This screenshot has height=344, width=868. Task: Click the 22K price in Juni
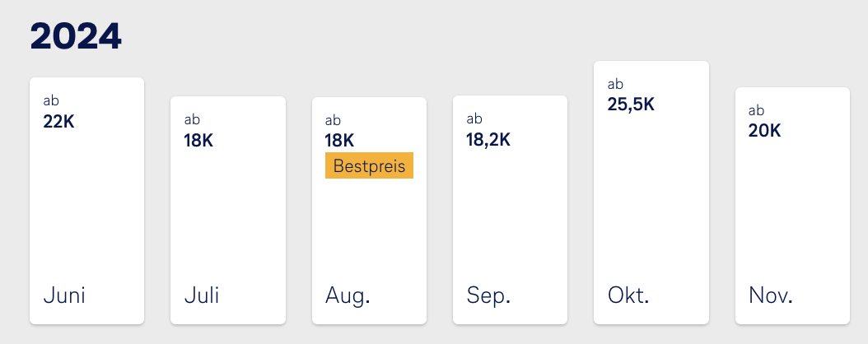(59, 121)
